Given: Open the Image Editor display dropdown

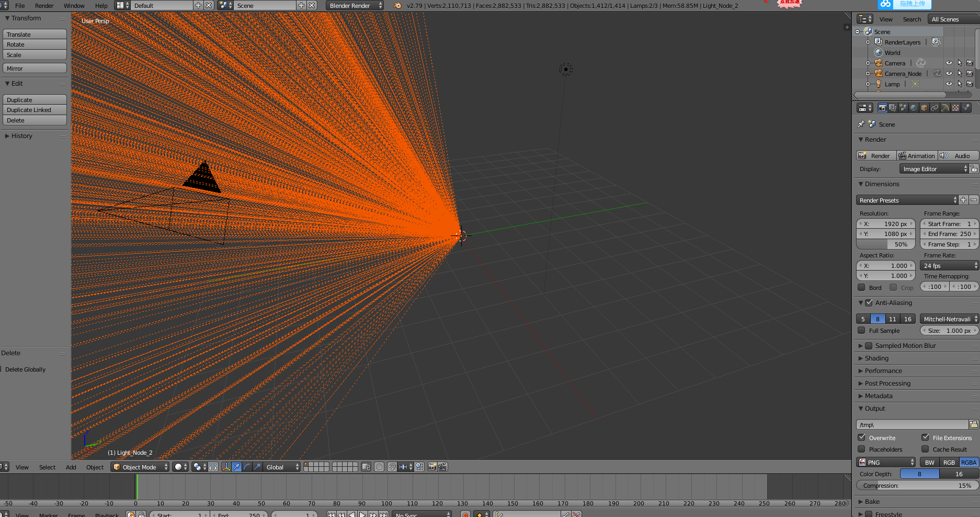Looking at the screenshot, I should (934, 169).
